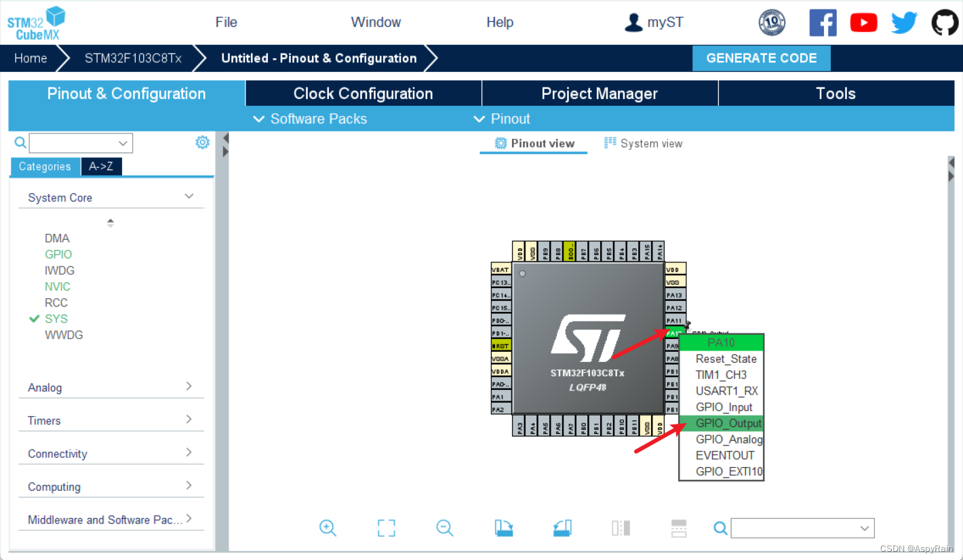The image size is (963, 560).
Task: Click the 10-year anniversary badge icon
Action: 772,22
